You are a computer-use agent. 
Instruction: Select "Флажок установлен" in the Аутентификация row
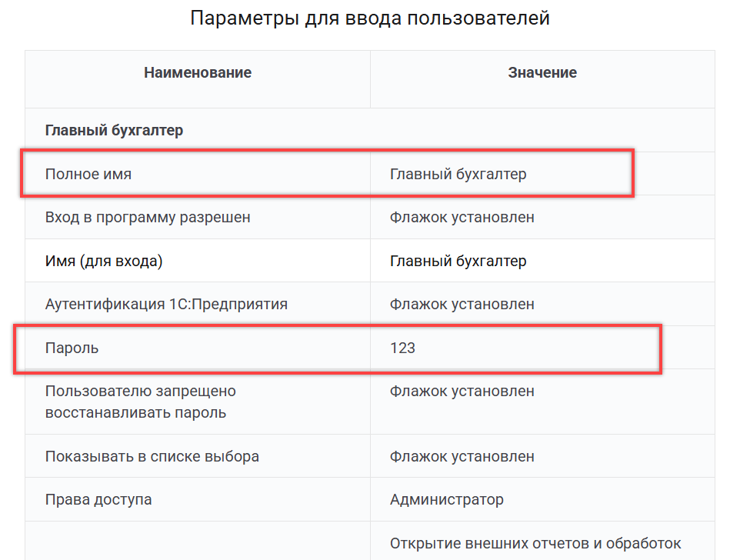point(462,304)
